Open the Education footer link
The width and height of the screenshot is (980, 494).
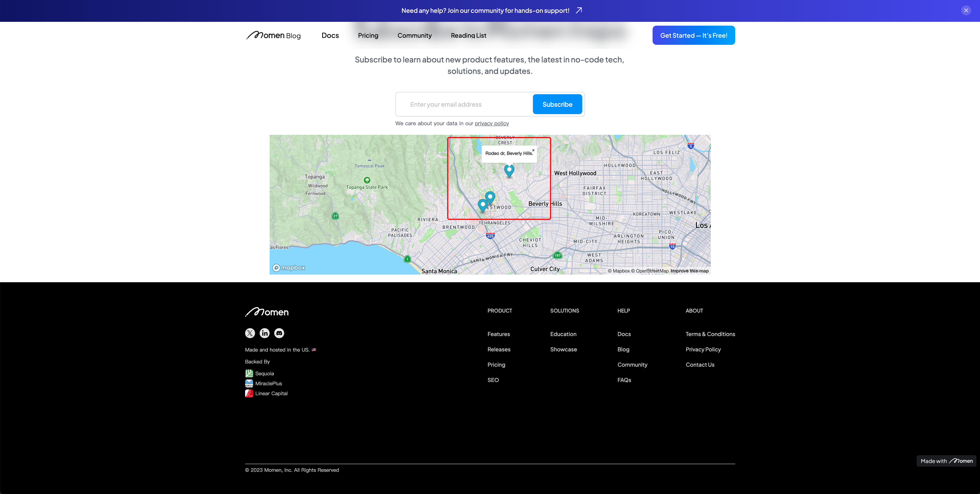click(563, 334)
